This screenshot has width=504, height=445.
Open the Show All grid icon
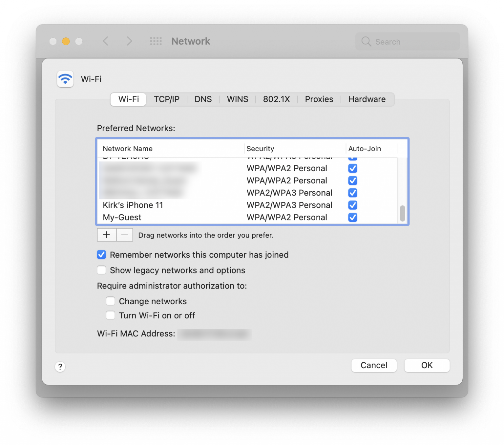(x=156, y=41)
